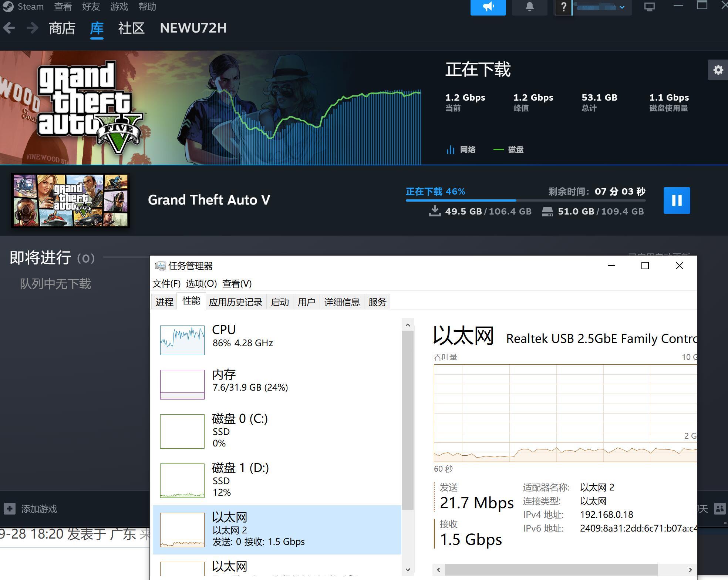Viewport: 728px width, 580px height.
Task: Open the download settings gear icon
Action: (718, 70)
